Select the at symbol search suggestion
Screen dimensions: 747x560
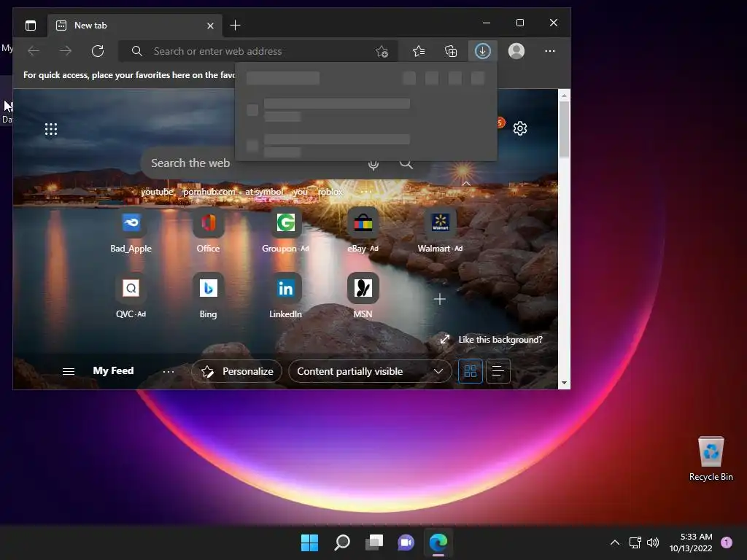click(264, 192)
